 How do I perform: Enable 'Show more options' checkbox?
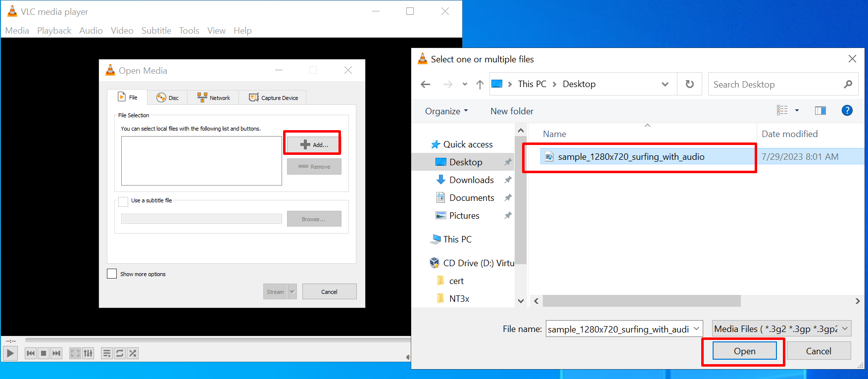click(x=112, y=274)
